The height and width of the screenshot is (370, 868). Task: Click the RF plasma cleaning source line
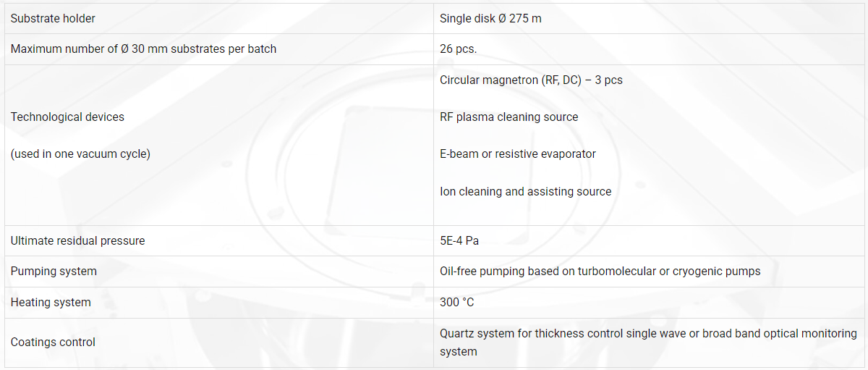pos(509,117)
